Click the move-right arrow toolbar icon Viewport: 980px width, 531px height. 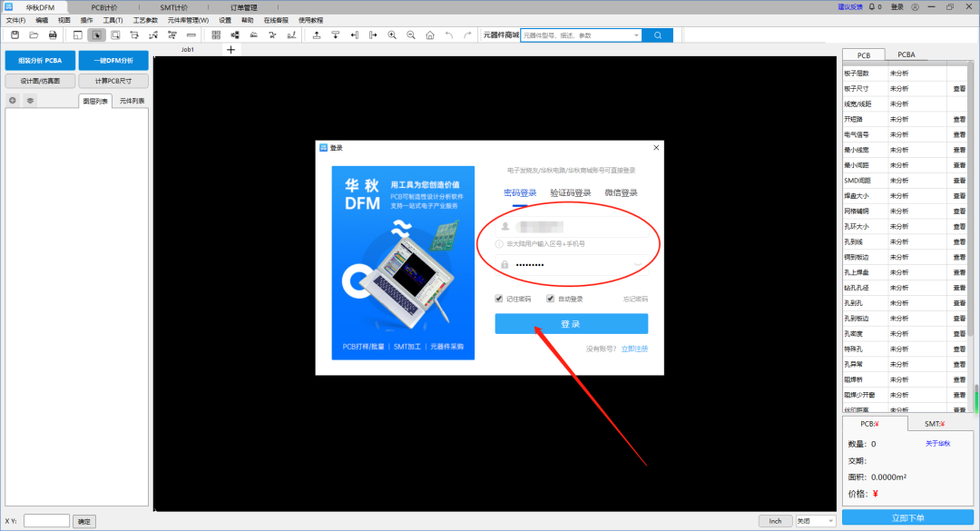click(373, 35)
